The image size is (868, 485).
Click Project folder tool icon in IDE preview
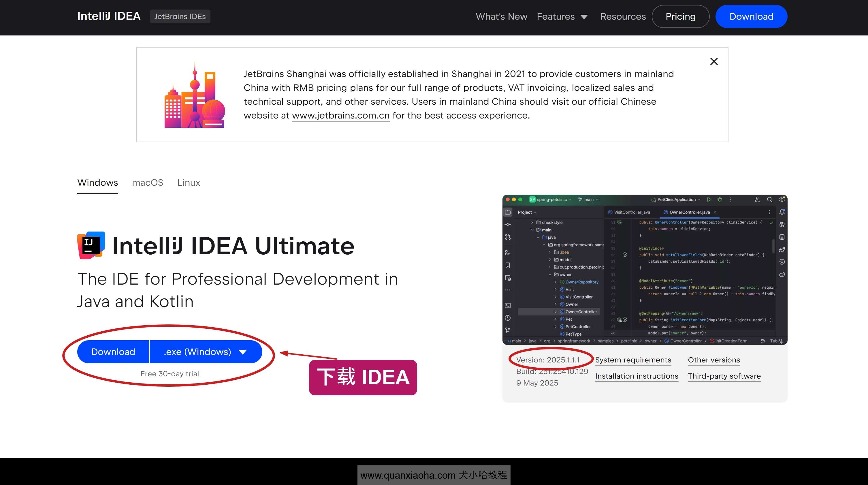click(508, 212)
